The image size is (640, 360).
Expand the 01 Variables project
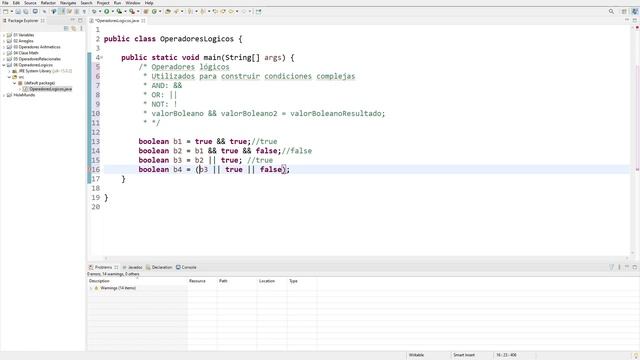(4, 35)
